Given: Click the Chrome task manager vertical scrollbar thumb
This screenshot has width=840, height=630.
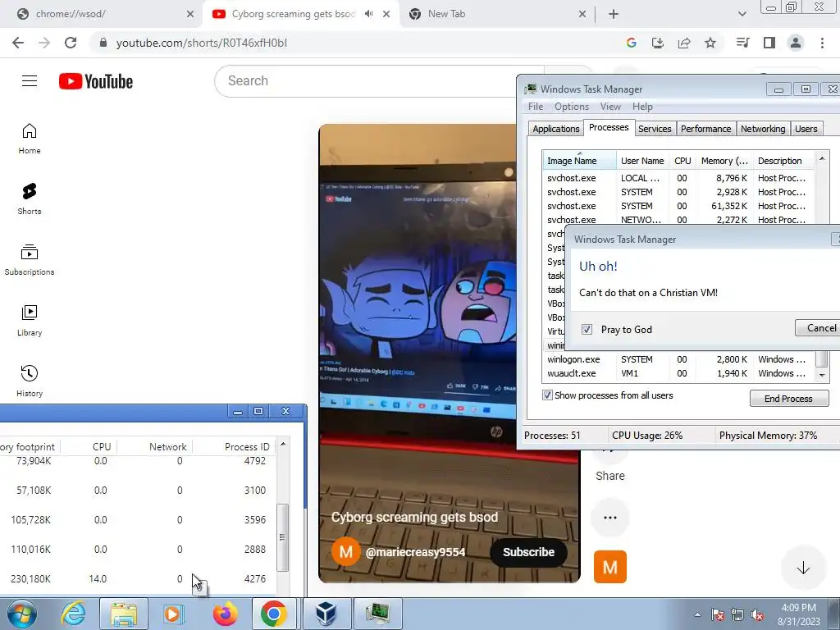Looking at the screenshot, I should point(282,537).
